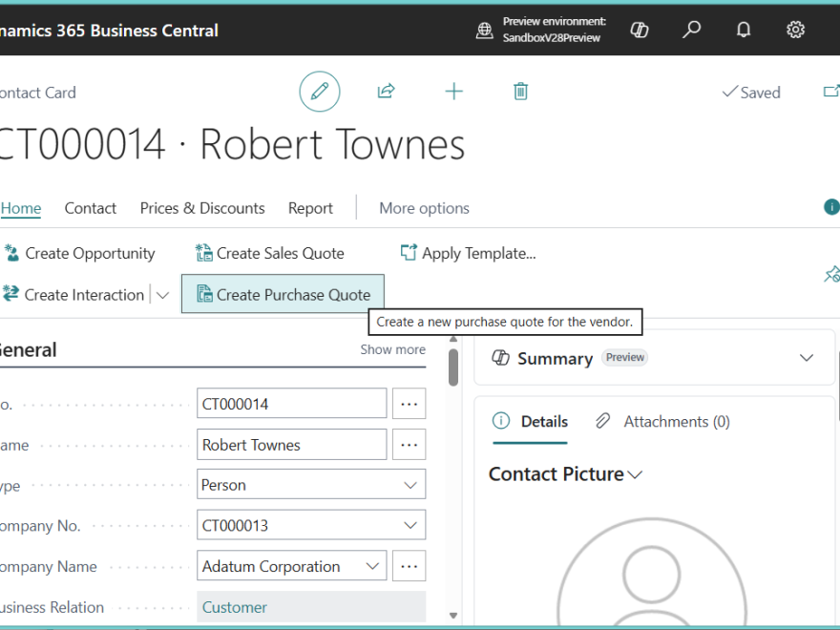Open notifications bell icon
The height and width of the screenshot is (630, 840).
tap(744, 30)
